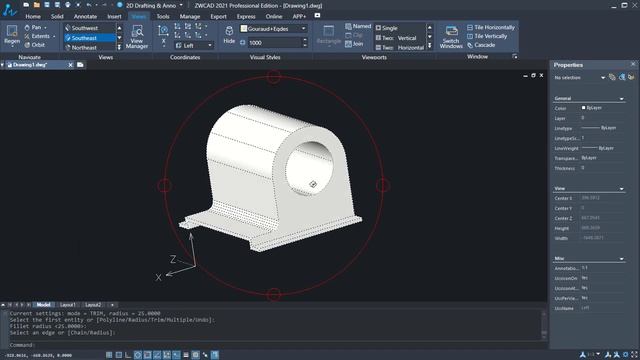Open the View Manager
Screen dimensions: 640x360
click(x=137, y=37)
